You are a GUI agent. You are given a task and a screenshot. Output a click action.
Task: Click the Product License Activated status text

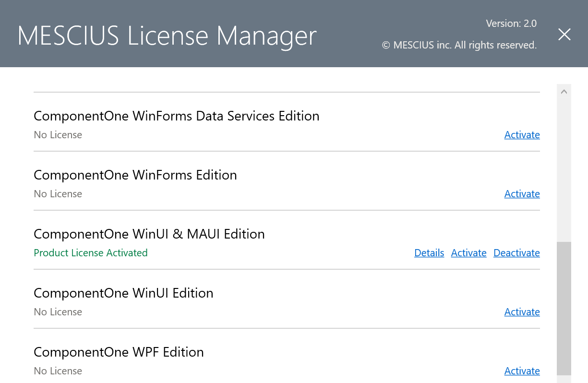coord(91,253)
